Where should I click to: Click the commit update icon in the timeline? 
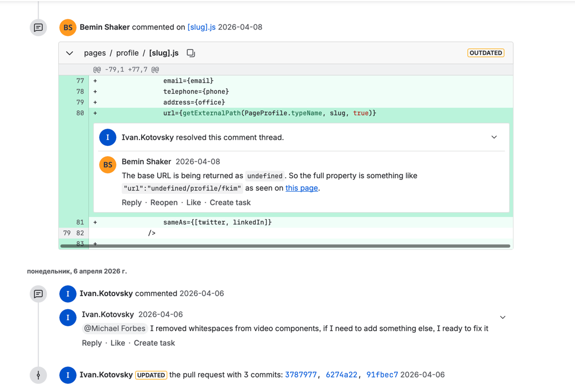(x=38, y=375)
